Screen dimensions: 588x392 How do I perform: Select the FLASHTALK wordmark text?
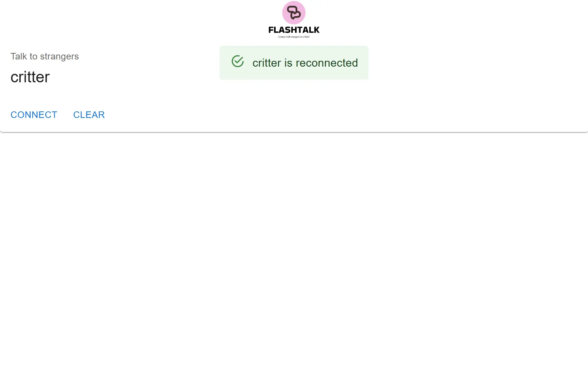pyautogui.click(x=294, y=30)
